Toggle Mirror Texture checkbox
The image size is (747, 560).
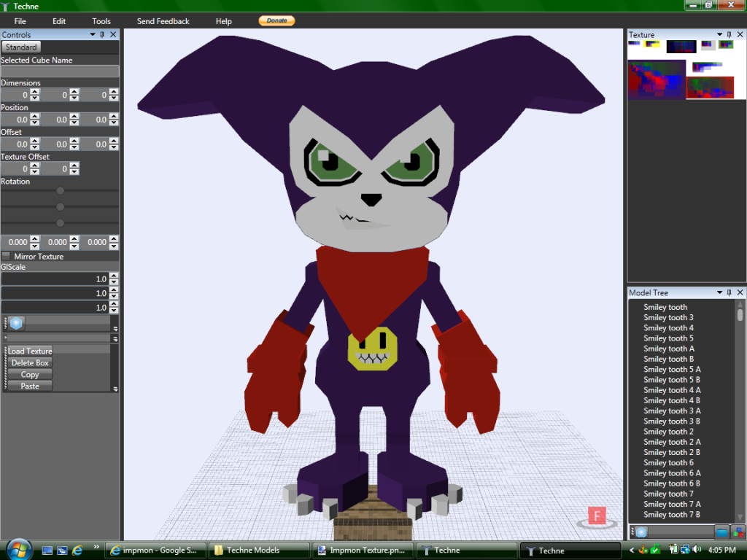click(x=6, y=256)
